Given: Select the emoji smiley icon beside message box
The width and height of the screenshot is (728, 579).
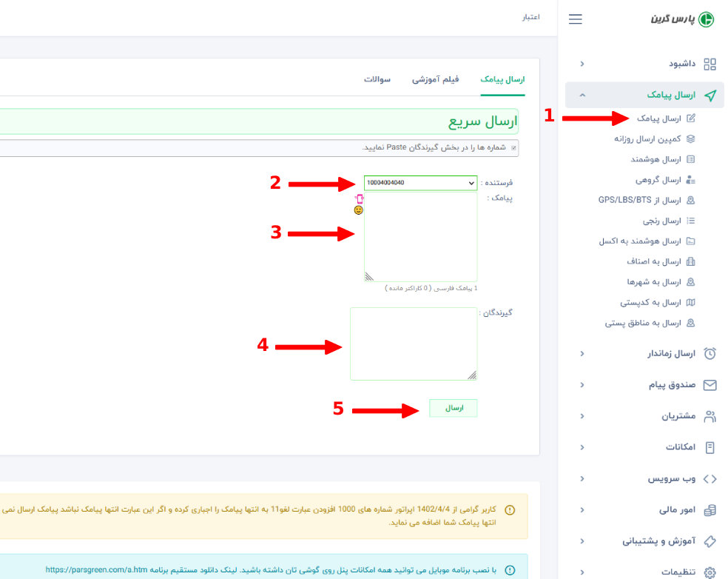Looking at the screenshot, I should 357,210.
